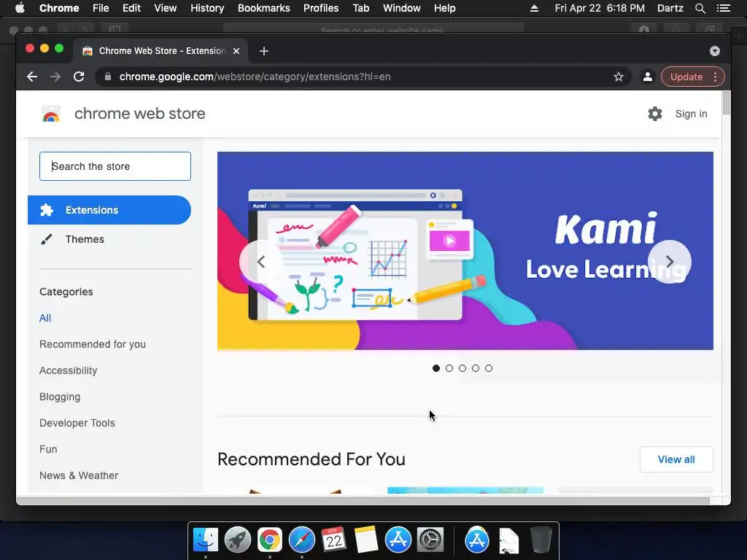The height and width of the screenshot is (560, 747).
Task: Open System Preferences in the Dock
Action: tap(430, 540)
